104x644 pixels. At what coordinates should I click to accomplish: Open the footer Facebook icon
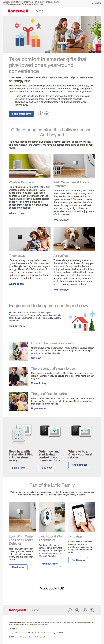tap(70, 610)
